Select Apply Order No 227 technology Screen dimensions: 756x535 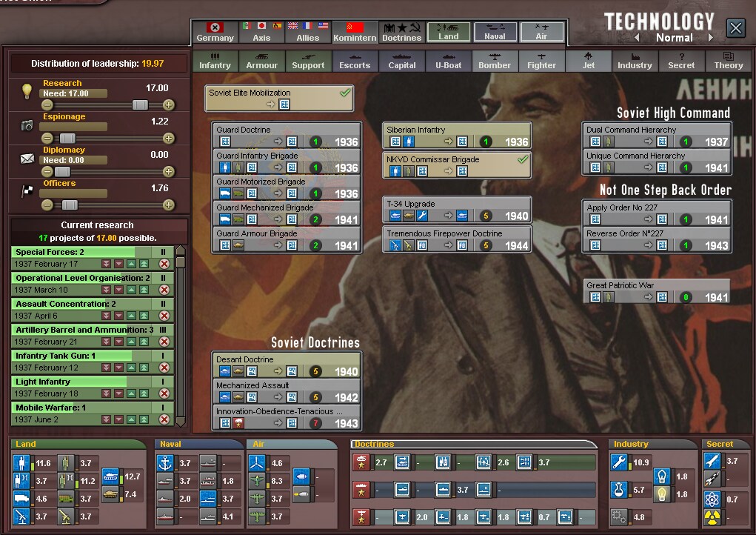pos(657,213)
